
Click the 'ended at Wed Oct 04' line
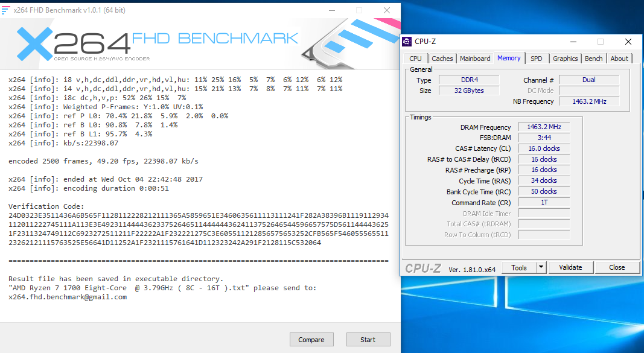click(x=106, y=179)
